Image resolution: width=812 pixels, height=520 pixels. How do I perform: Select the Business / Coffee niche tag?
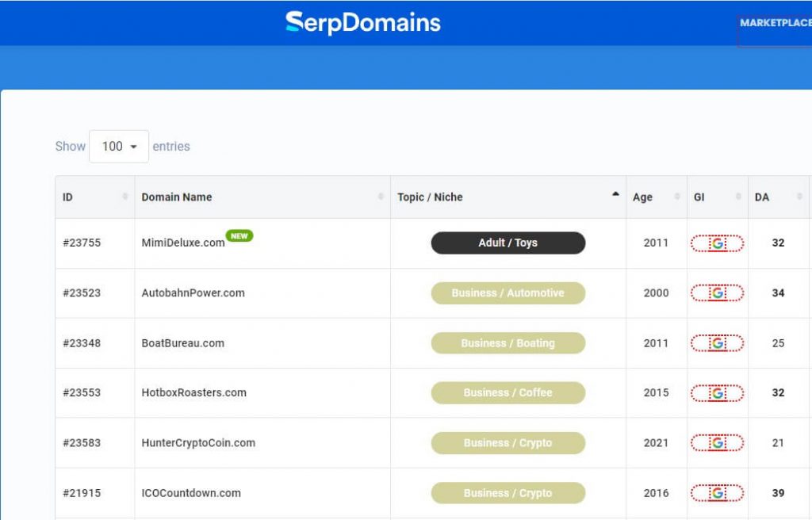508,392
